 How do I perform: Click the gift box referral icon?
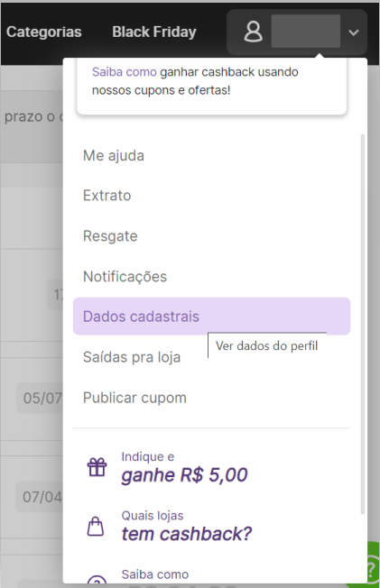pos(97,467)
